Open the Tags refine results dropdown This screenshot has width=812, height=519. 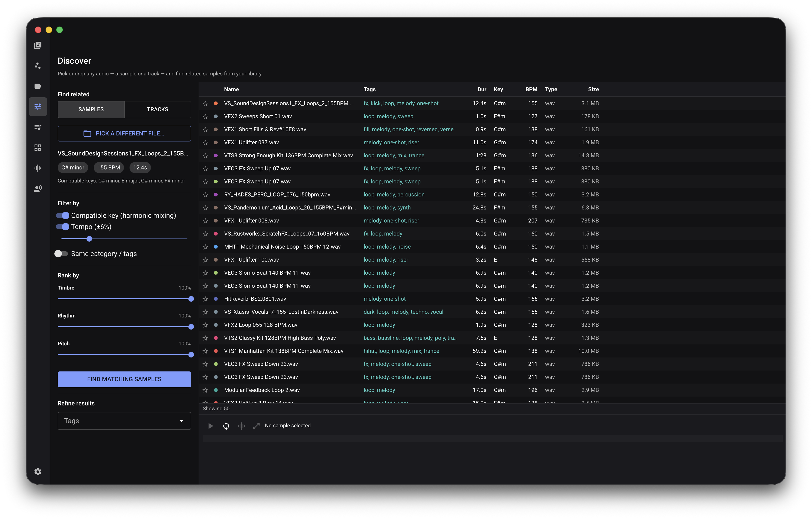(x=124, y=421)
